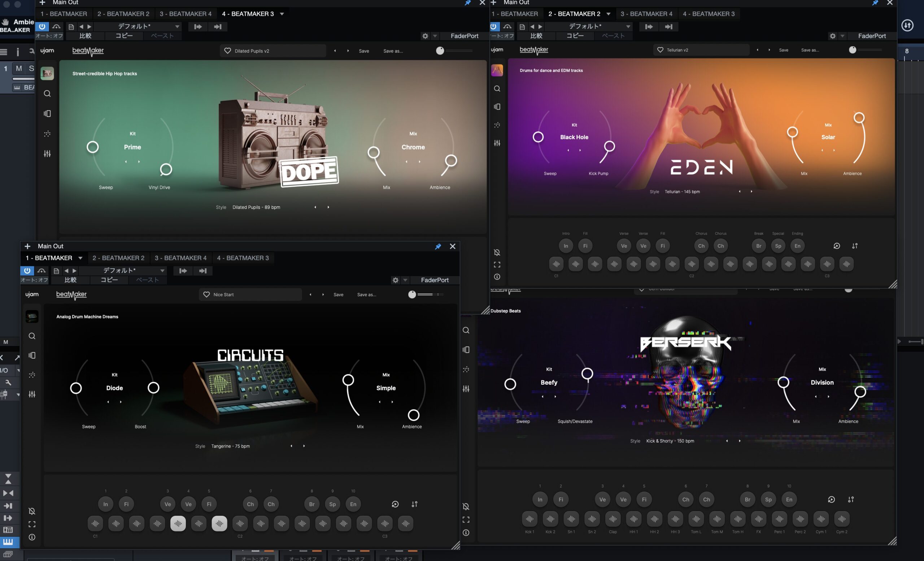Toggle the Clap pad in Berserk
The image size is (924, 561).
[x=613, y=519]
